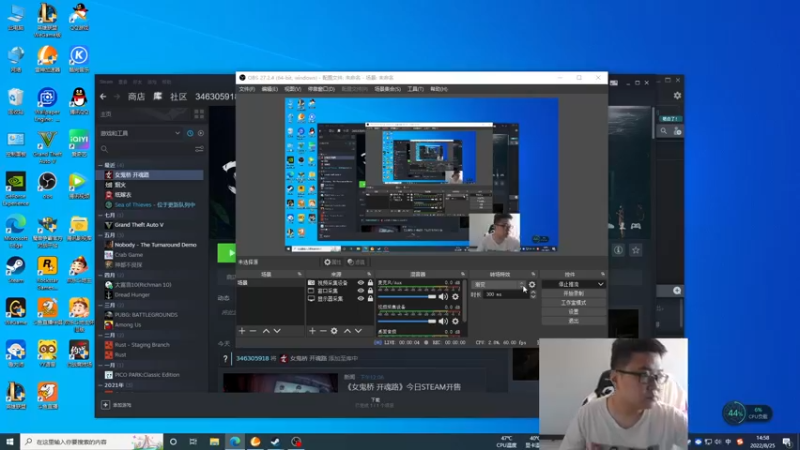Click 工作室模式 in OBS controls
Screen dimensions: 800x450
click(573, 303)
